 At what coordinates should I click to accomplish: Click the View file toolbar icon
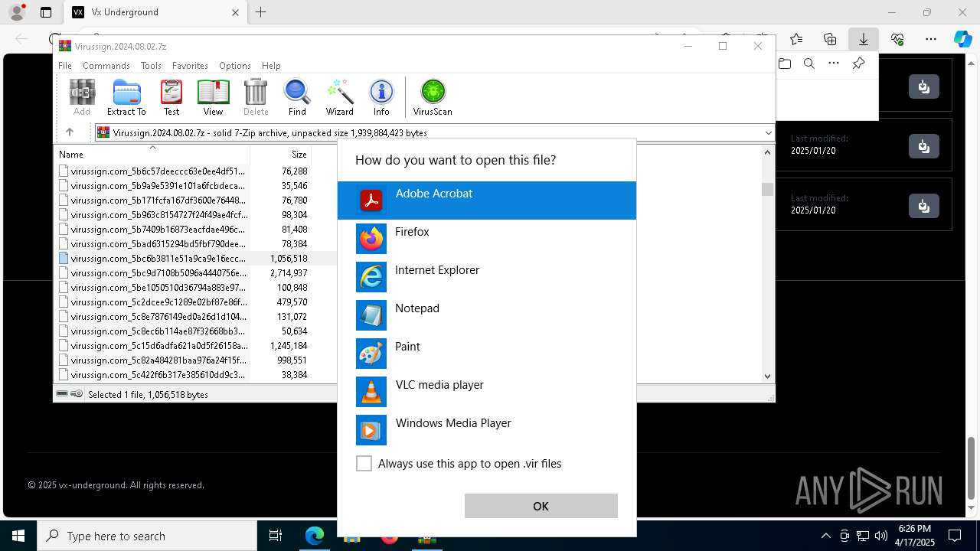(x=213, y=97)
